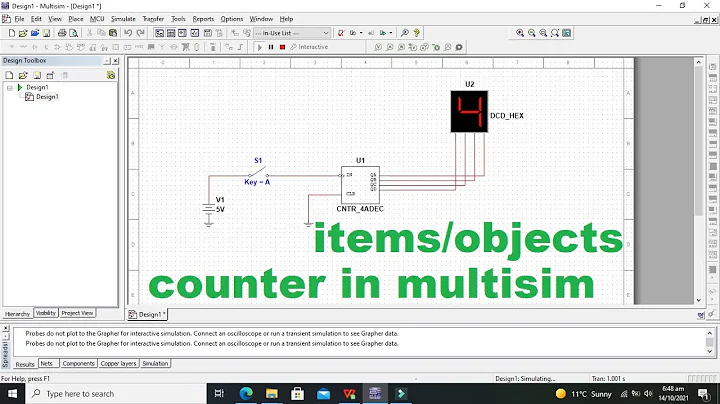This screenshot has width=720, height=404.
Task: Open the Mail app from the taskbar
Action: click(323, 394)
